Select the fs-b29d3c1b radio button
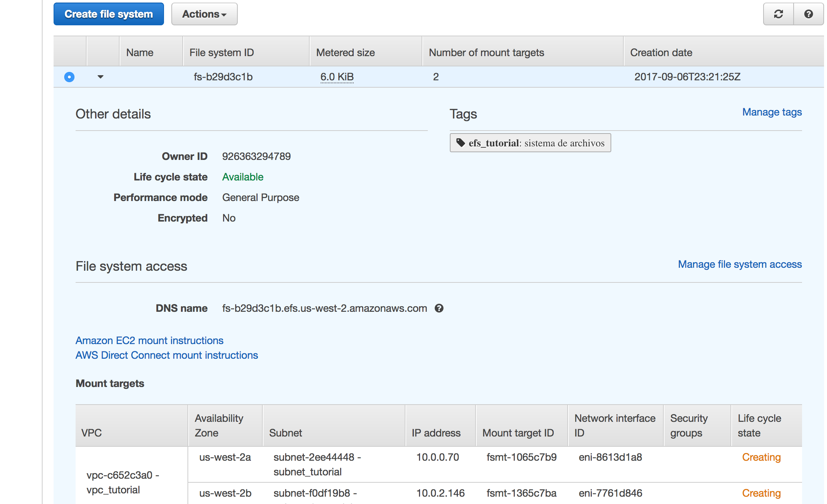 (x=69, y=77)
